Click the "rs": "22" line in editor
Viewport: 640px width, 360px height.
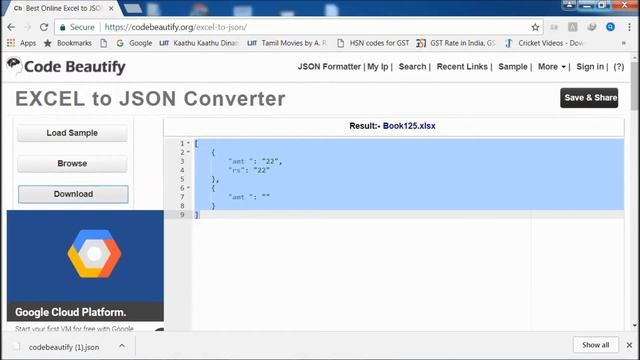pyautogui.click(x=250, y=171)
